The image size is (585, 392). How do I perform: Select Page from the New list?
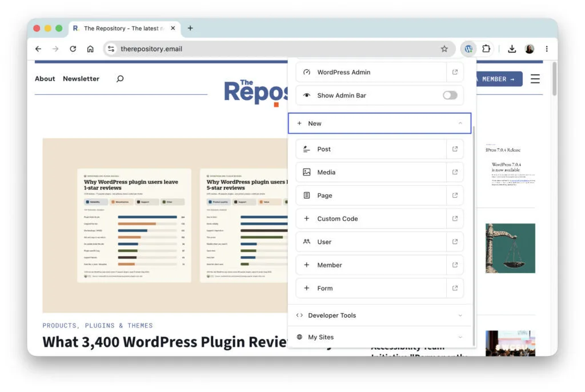tap(371, 195)
